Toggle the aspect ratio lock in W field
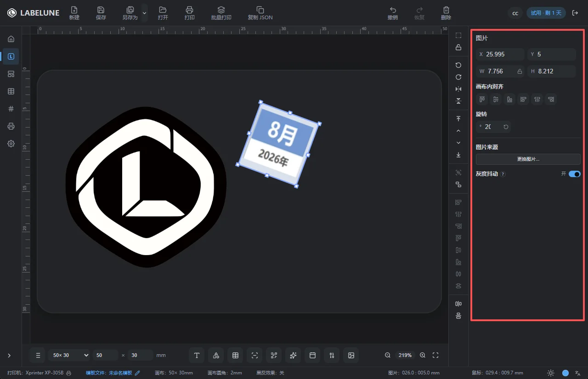Image resolution: width=588 pixels, height=379 pixels. 520,71
